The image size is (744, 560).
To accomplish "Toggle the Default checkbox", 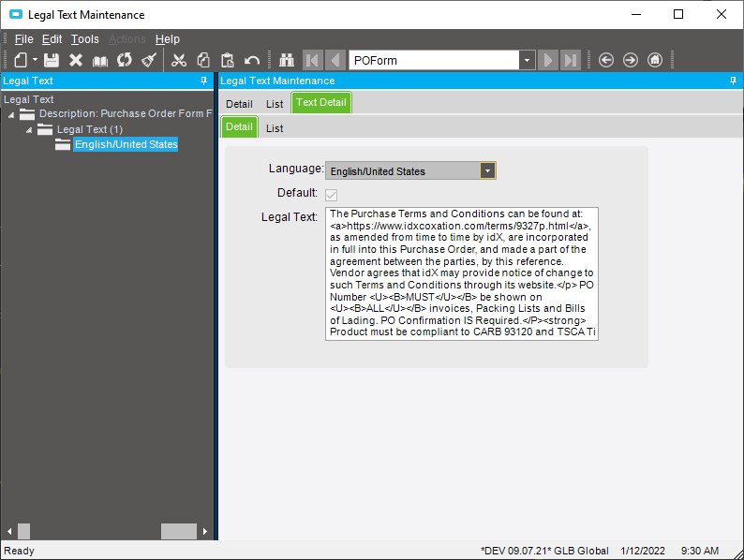I will click(331, 195).
